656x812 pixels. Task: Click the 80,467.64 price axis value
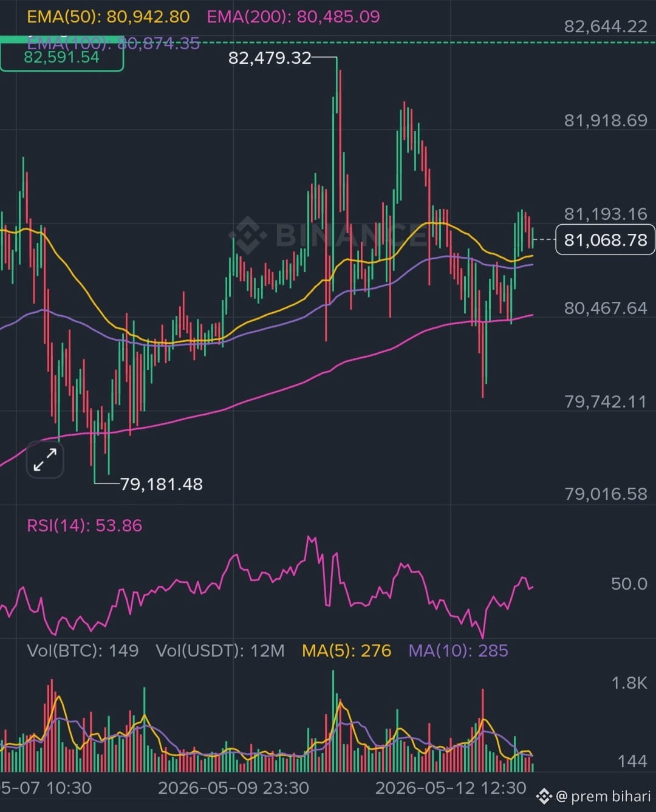(x=606, y=308)
